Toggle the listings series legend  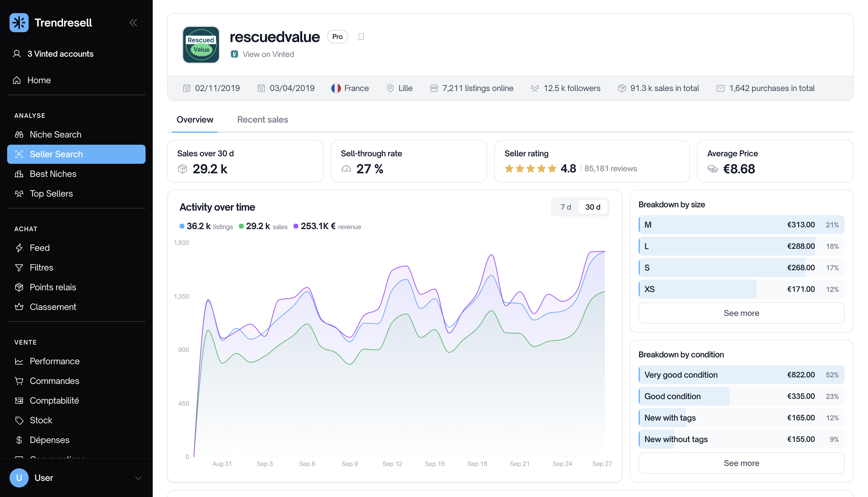tap(206, 226)
